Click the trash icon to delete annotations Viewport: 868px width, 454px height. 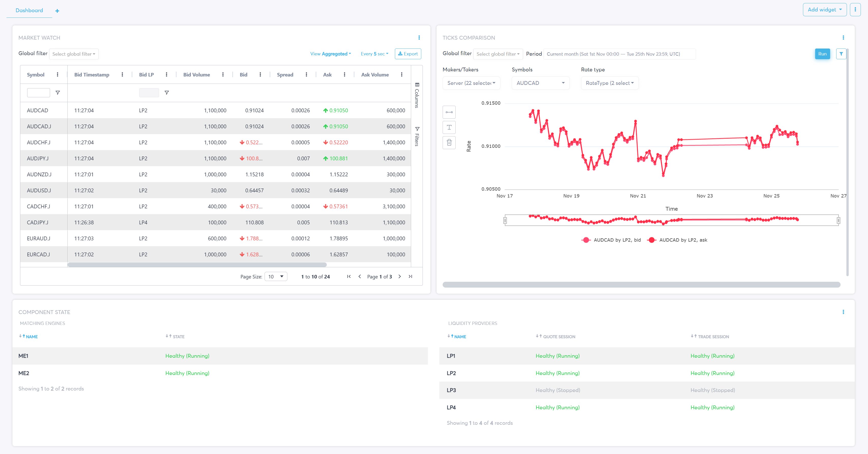coord(449,143)
